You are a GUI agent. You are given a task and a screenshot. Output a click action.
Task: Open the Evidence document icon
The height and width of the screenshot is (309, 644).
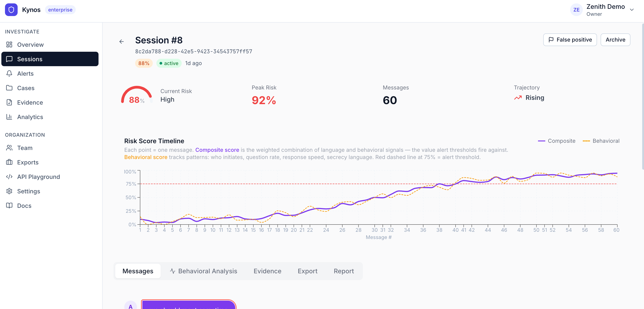pos(9,102)
